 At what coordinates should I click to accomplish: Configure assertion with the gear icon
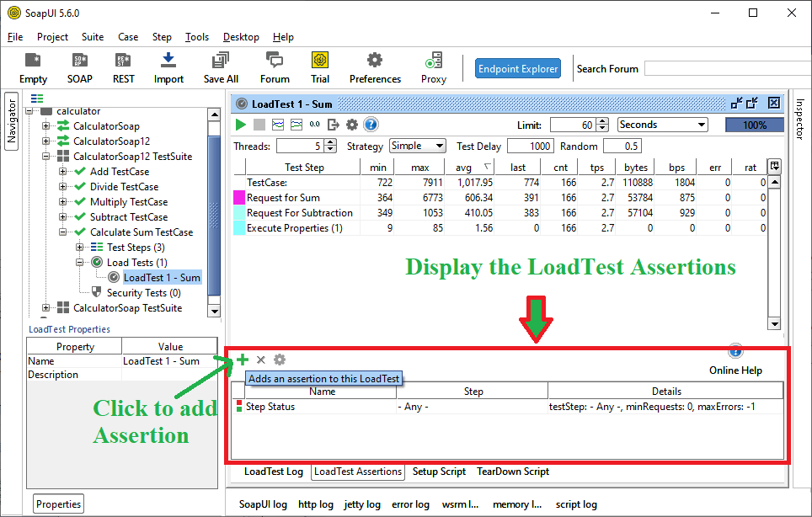[280, 360]
